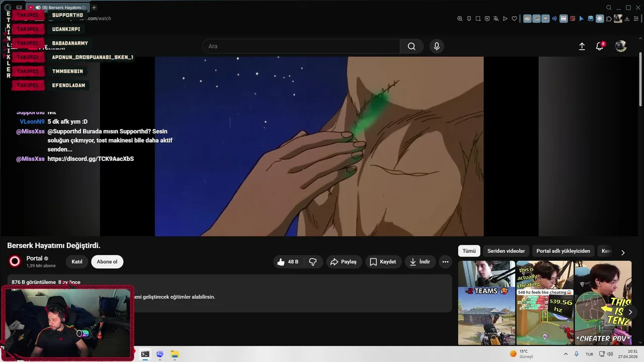Open the terminal icon on taskbar

[x=145, y=354]
